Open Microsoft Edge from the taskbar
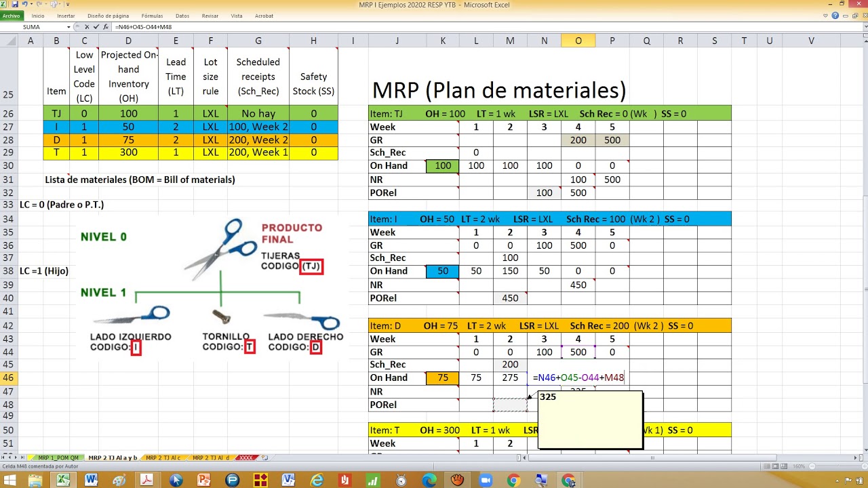The width and height of the screenshot is (868, 488). pos(429,480)
